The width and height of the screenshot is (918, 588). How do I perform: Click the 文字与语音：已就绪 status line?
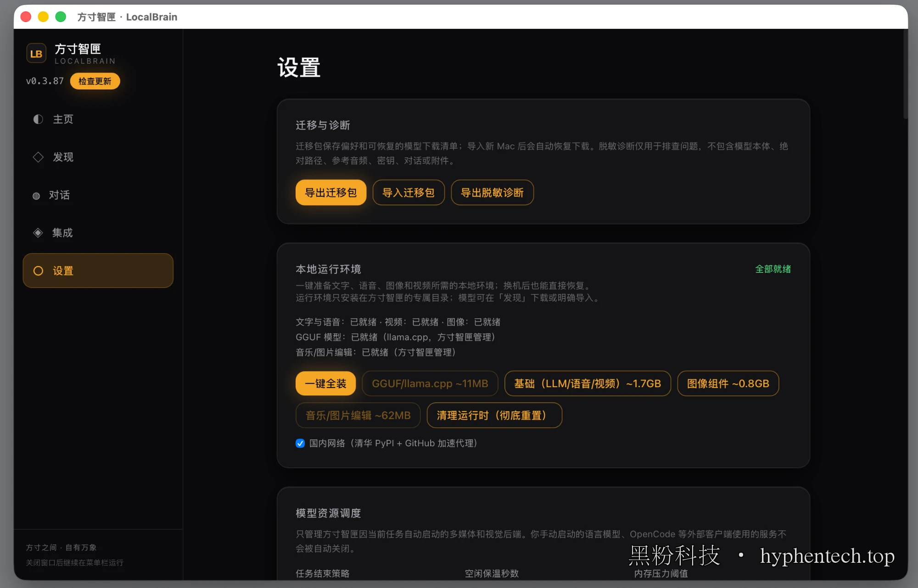click(x=398, y=322)
